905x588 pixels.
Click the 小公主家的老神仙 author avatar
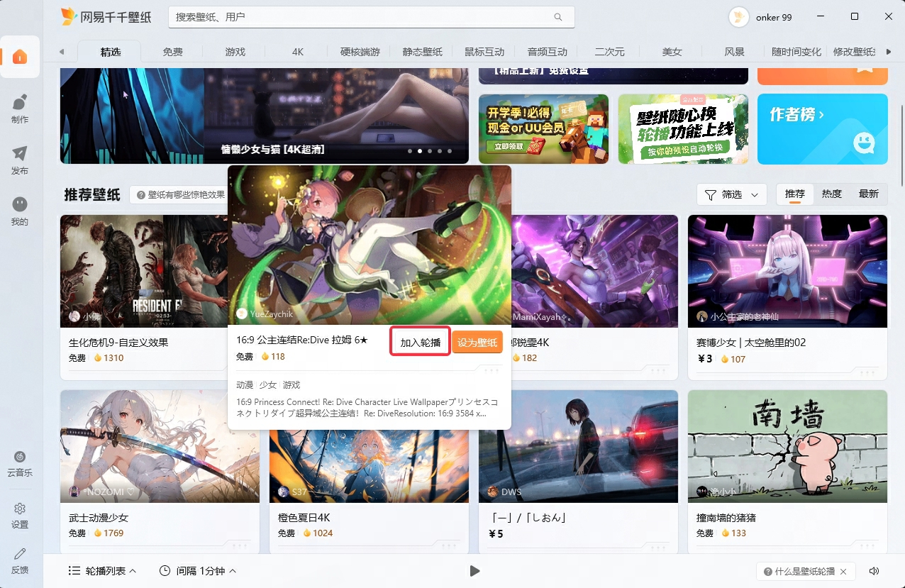[702, 316]
